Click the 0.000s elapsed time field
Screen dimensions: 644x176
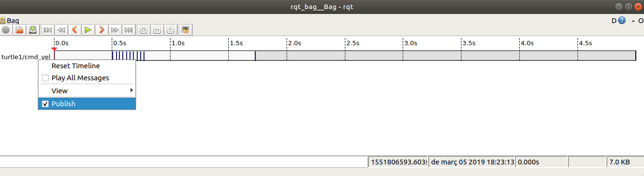point(542,162)
